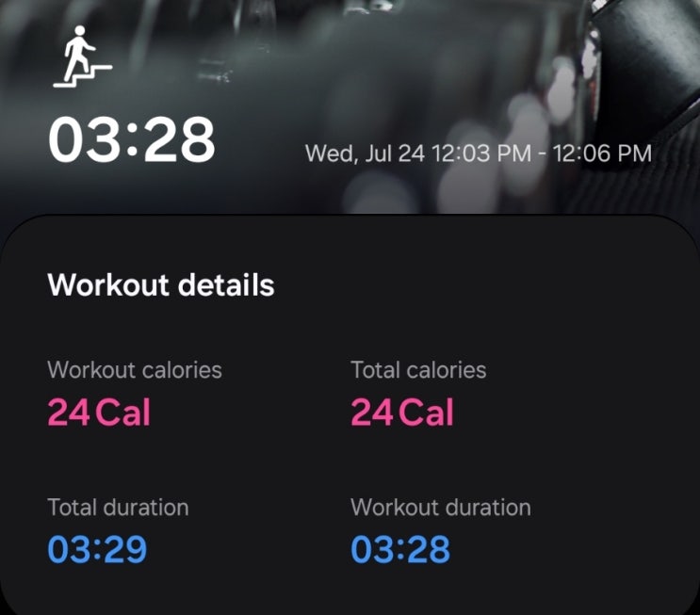Image resolution: width=700 pixels, height=615 pixels.
Task: Select the blue 03:28 duration value
Action: coord(400,549)
